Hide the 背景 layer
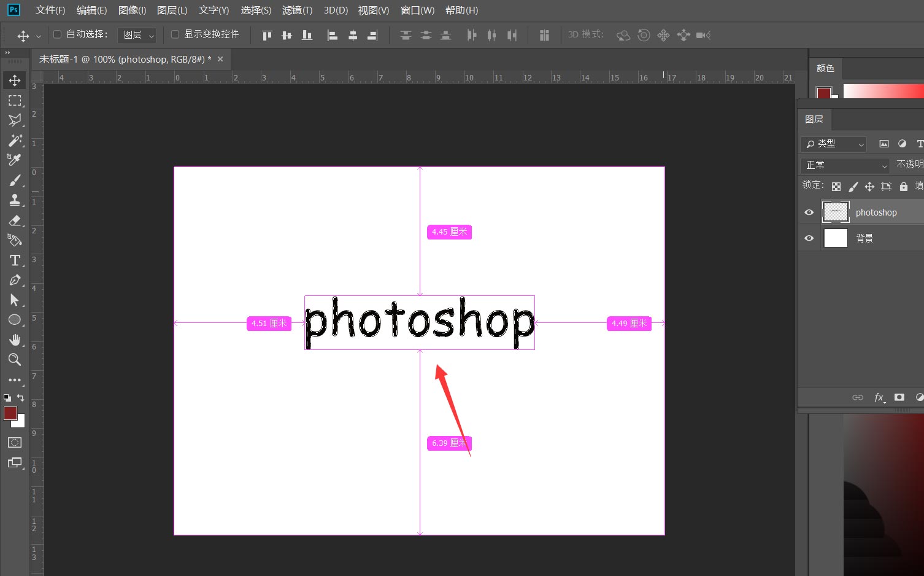The width and height of the screenshot is (924, 576). (809, 238)
